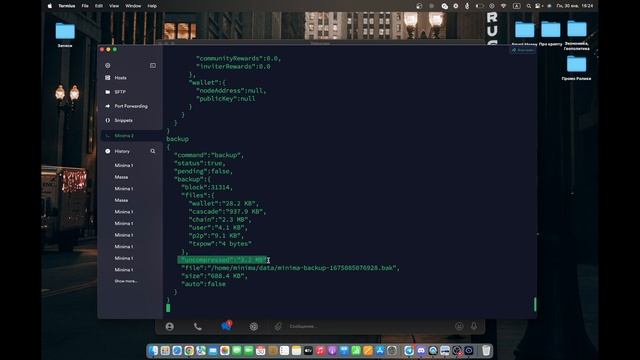Search history with the magnifier icon
The image size is (640, 360).
tap(153, 151)
